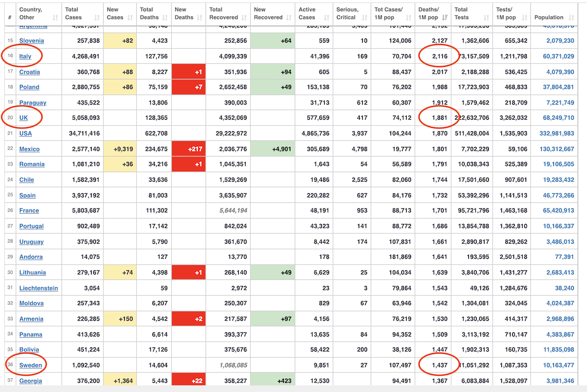The image size is (587, 392).
Task: Sort table by Total Deaths column
Action: click(154, 14)
